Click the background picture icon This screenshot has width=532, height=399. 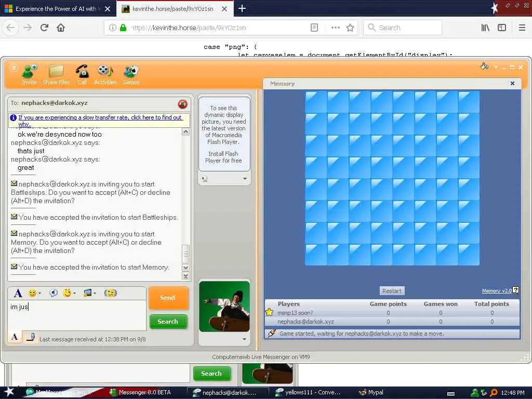(x=87, y=293)
